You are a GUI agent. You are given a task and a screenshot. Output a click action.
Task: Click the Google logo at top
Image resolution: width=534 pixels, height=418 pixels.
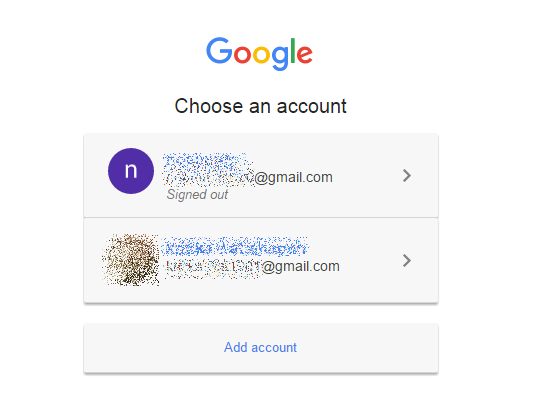coord(259,54)
